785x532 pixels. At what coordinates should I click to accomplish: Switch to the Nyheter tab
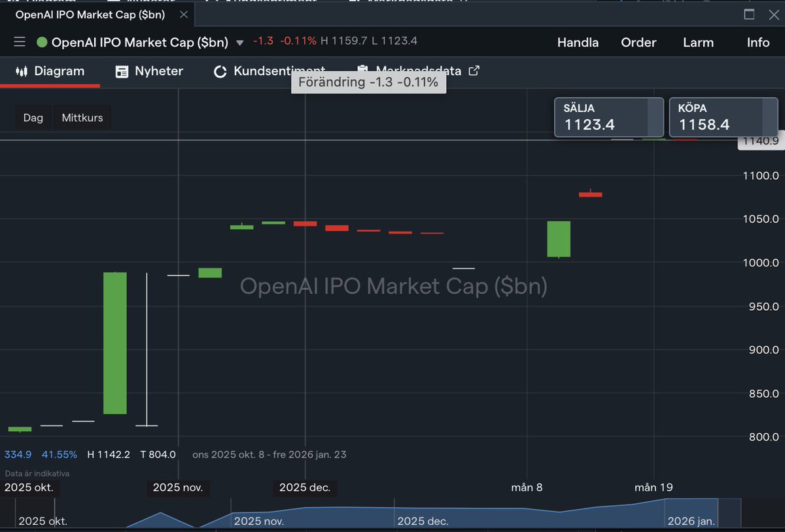pos(149,71)
